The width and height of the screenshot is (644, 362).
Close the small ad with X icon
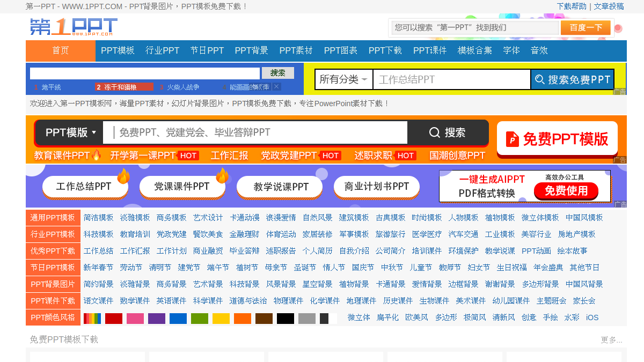pos(276,86)
